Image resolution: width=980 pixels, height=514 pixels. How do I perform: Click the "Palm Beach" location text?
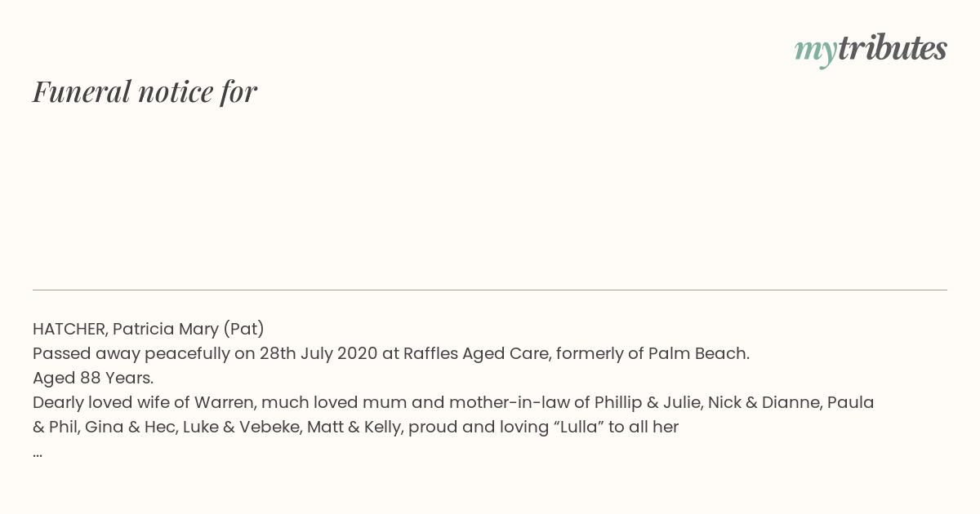698,353
